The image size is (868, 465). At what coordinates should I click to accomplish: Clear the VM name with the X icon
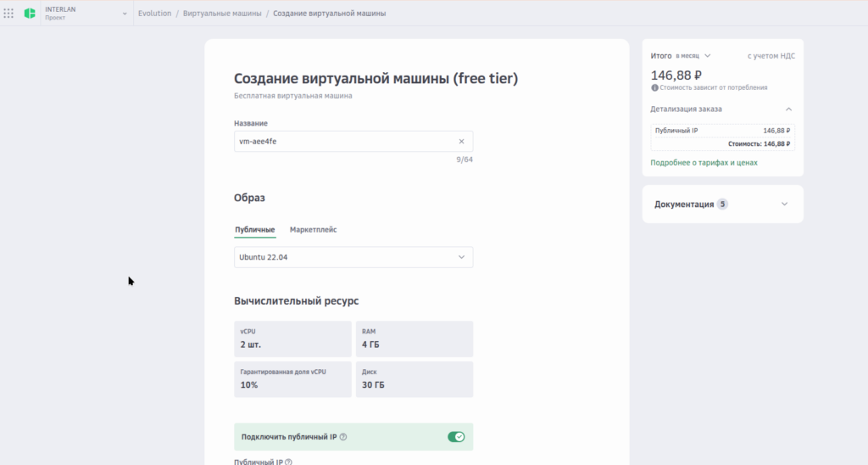click(461, 142)
